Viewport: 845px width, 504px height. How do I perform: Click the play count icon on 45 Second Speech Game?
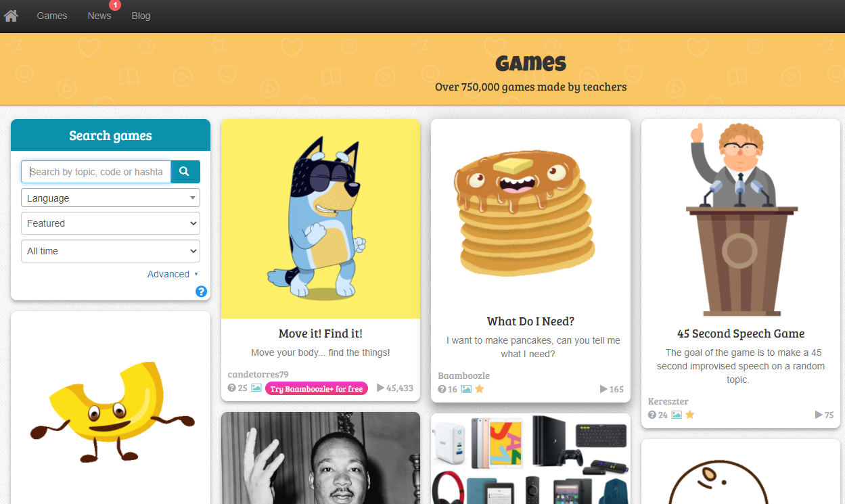click(819, 415)
